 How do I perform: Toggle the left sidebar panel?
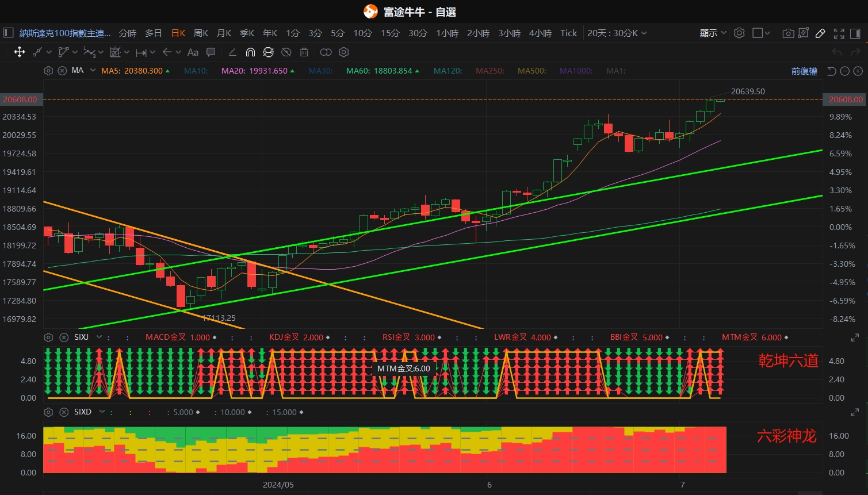(8, 33)
